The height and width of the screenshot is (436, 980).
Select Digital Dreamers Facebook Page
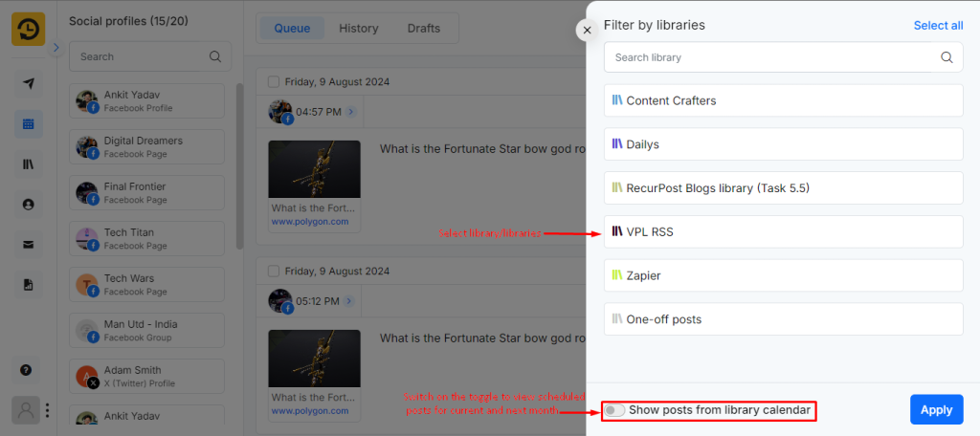click(x=146, y=147)
